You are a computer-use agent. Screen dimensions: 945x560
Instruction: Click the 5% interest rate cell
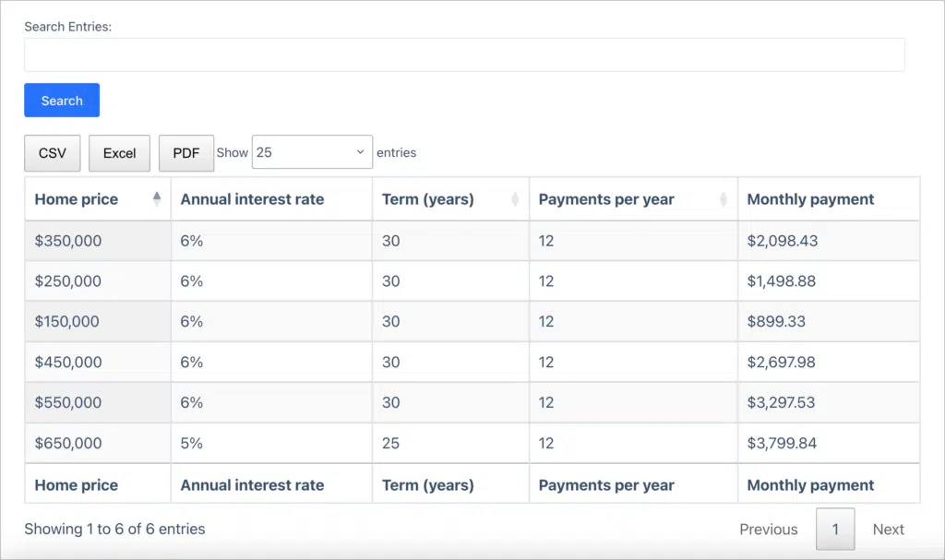272,443
